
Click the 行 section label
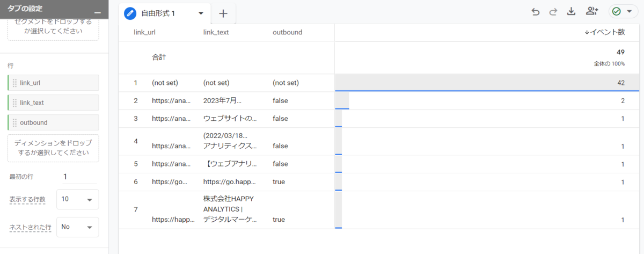(10, 66)
